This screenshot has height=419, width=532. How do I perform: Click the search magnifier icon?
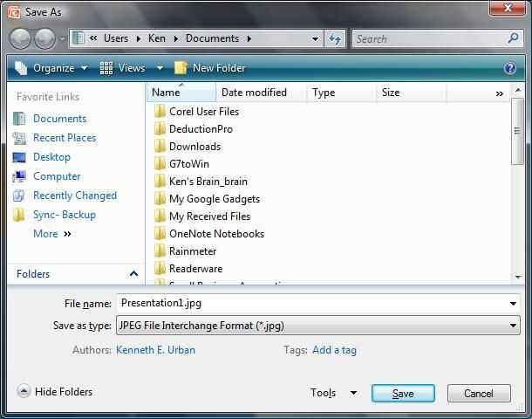[x=513, y=38]
